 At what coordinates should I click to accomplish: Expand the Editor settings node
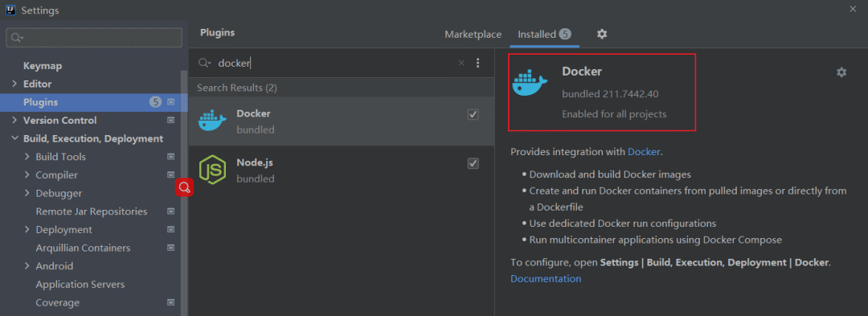tap(14, 84)
